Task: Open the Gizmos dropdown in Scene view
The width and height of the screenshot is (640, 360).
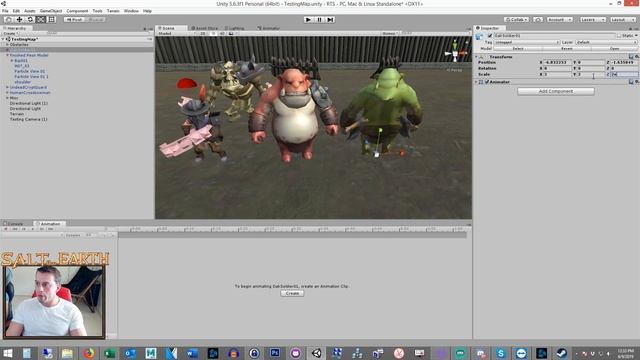Action: pyautogui.click(x=390, y=33)
